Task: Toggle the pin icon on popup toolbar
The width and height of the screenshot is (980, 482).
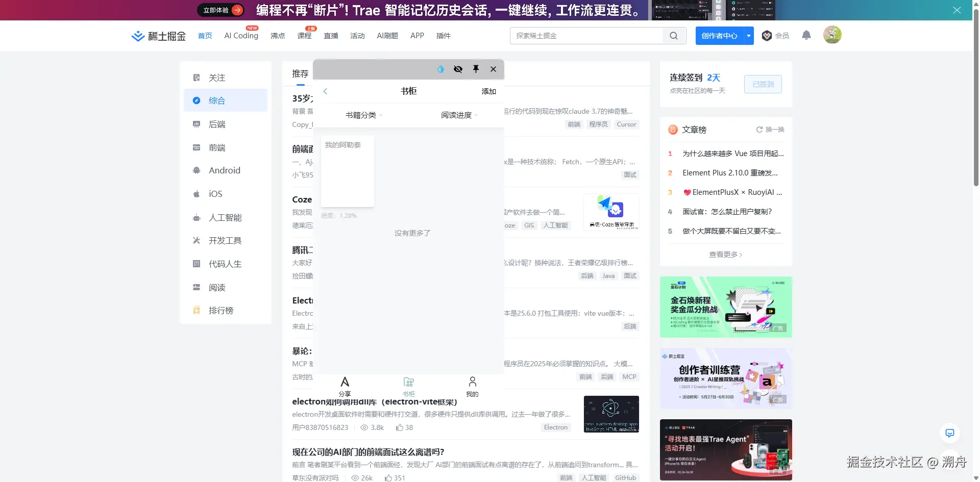Action: point(476,69)
